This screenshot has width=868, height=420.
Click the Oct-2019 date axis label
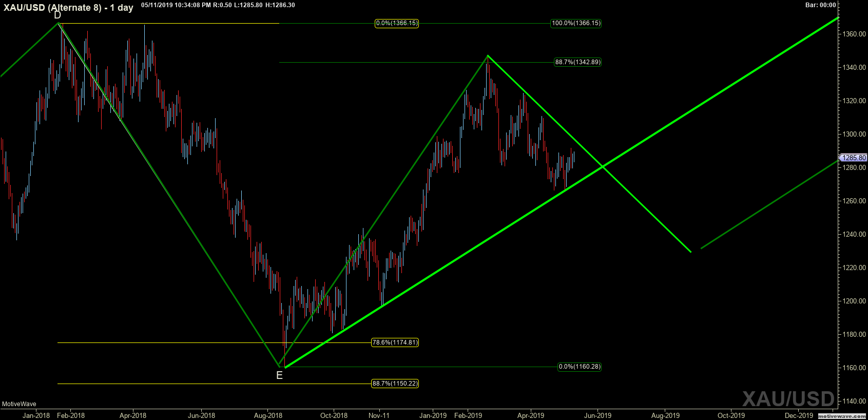coord(731,415)
